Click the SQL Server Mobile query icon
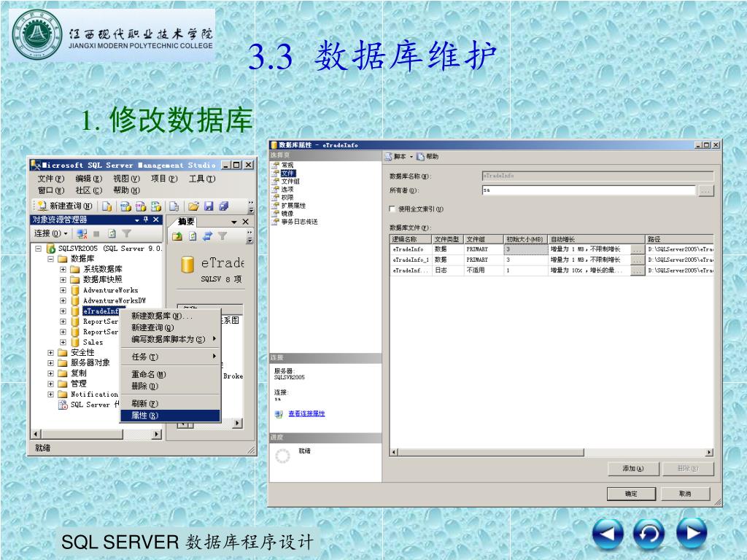The width and height of the screenshot is (747, 560). click(174, 206)
